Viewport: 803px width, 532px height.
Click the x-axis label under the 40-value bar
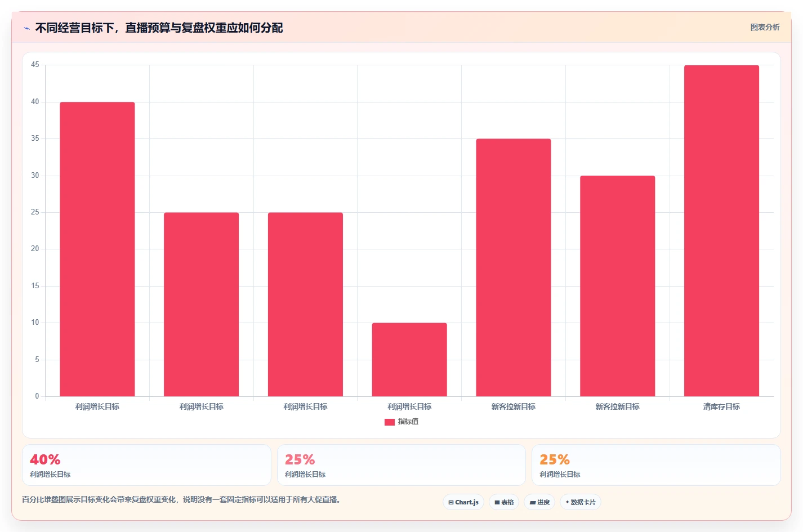click(97, 406)
